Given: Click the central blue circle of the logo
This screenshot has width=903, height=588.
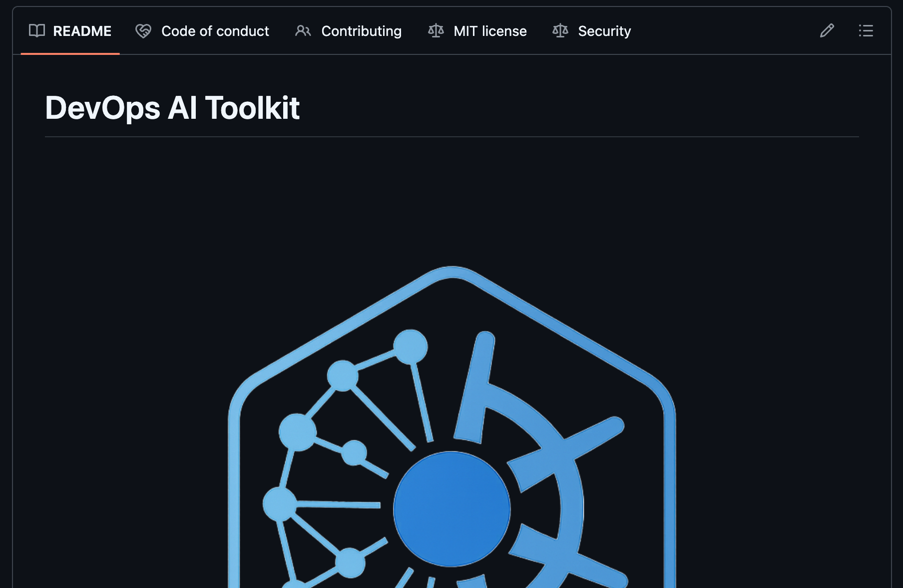Looking at the screenshot, I should [x=451, y=509].
